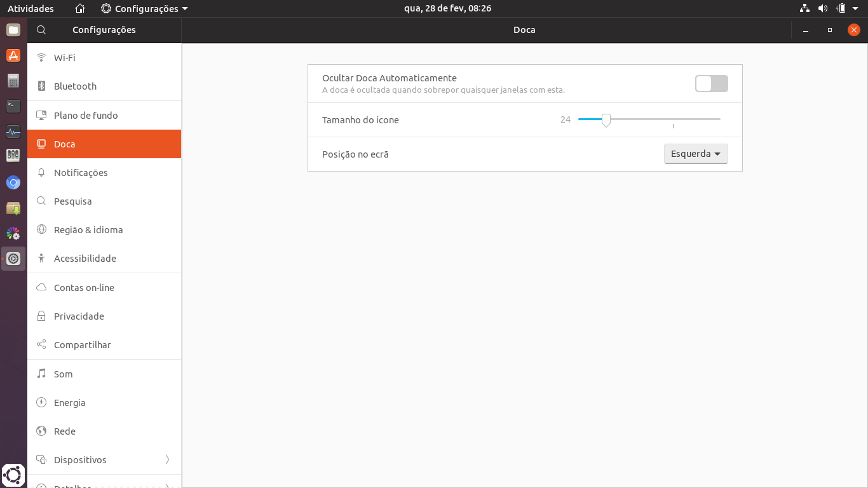Open the Esquerda position dropdown
The width and height of the screenshot is (868, 488).
pos(696,154)
